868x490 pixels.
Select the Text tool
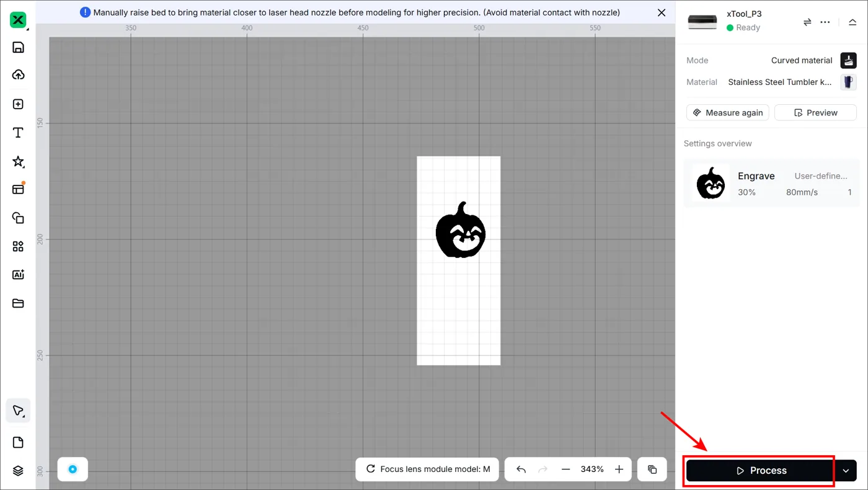pyautogui.click(x=18, y=133)
